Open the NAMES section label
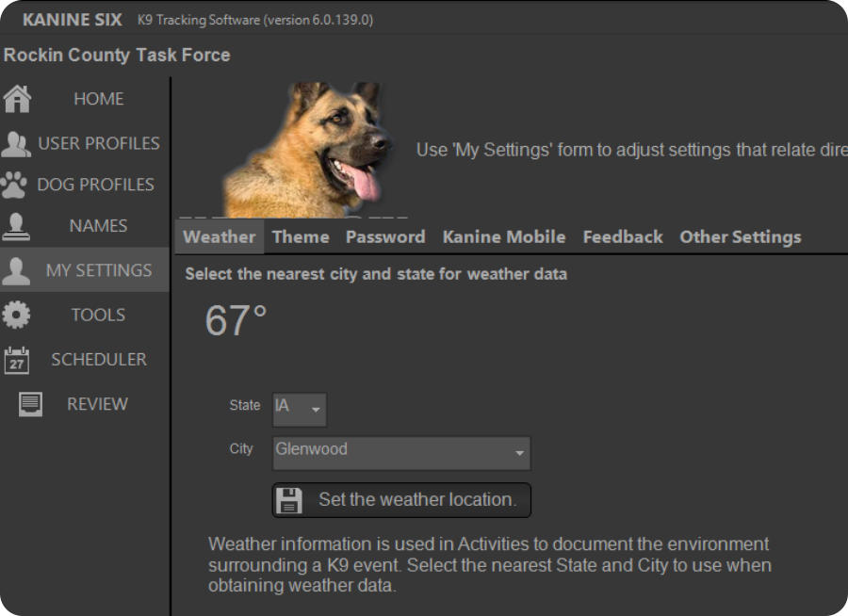848x616 pixels. coord(98,226)
